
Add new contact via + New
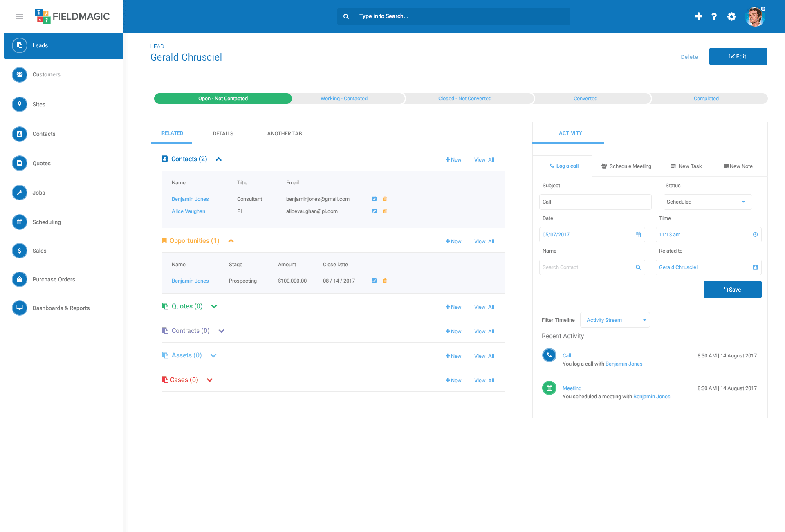[x=453, y=160]
